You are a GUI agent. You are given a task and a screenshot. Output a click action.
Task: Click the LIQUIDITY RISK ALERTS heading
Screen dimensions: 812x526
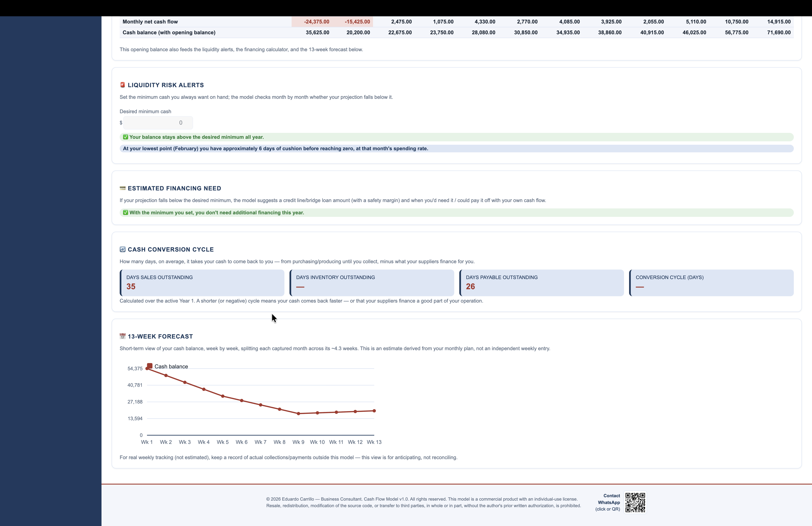click(x=166, y=85)
